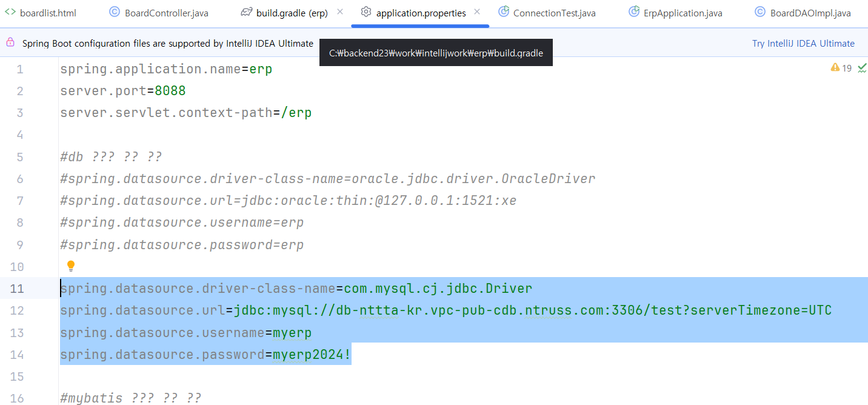The height and width of the screenshot is (405, 868).
Task: Close the build.gradle (erp) tab
Action: [x=339, y=12]
